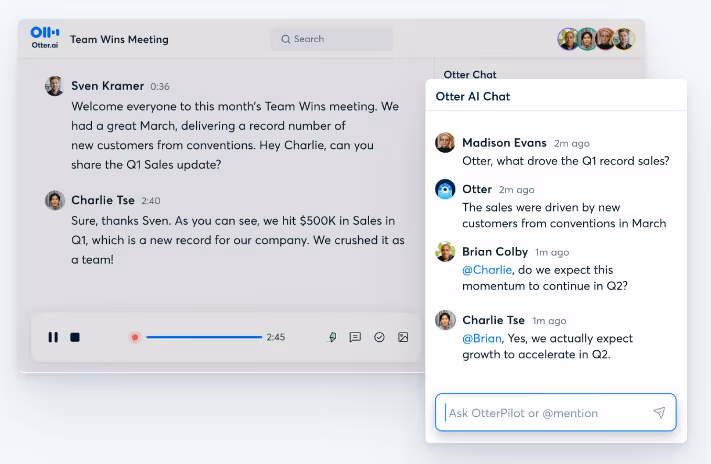Image resolution: width=711 pixels, height=464 pixels.
Task: Click the Otter bot avatar in chat
Action: 445,189
